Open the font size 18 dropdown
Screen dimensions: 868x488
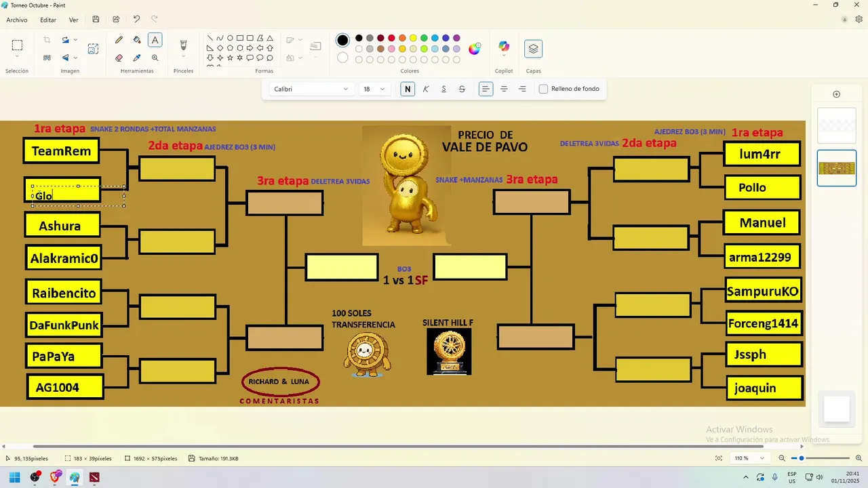pos(374,89)
